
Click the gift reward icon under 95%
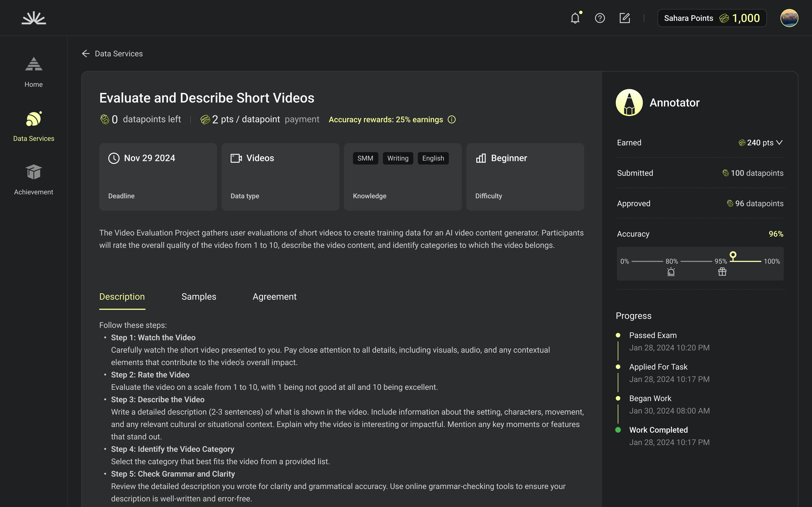click(x=722, y=272)
